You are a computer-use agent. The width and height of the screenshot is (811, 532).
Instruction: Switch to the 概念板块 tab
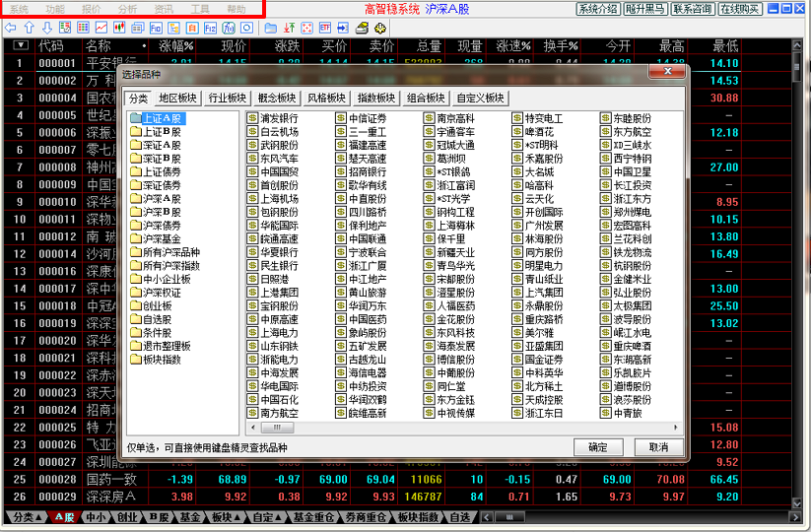point(277,98)
